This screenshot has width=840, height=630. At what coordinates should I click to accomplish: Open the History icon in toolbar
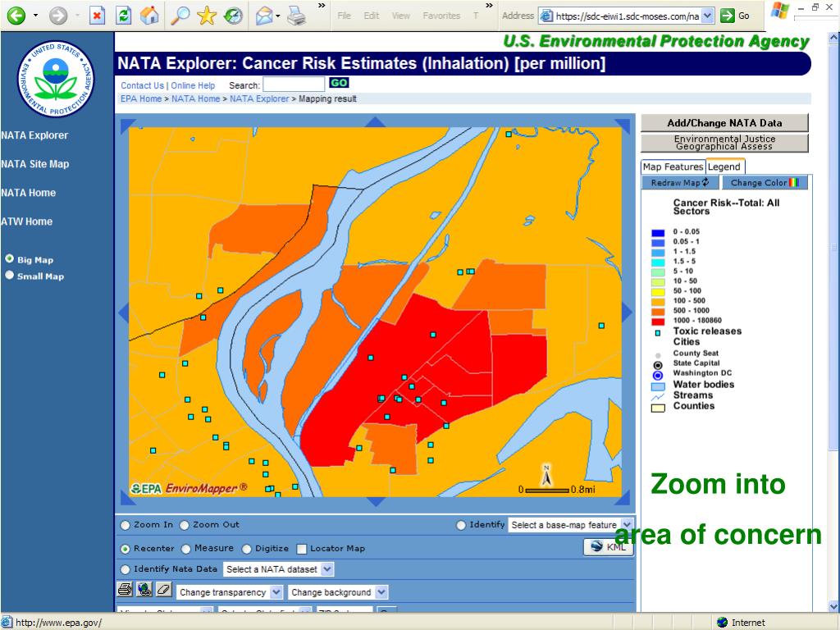coord(232,16)
